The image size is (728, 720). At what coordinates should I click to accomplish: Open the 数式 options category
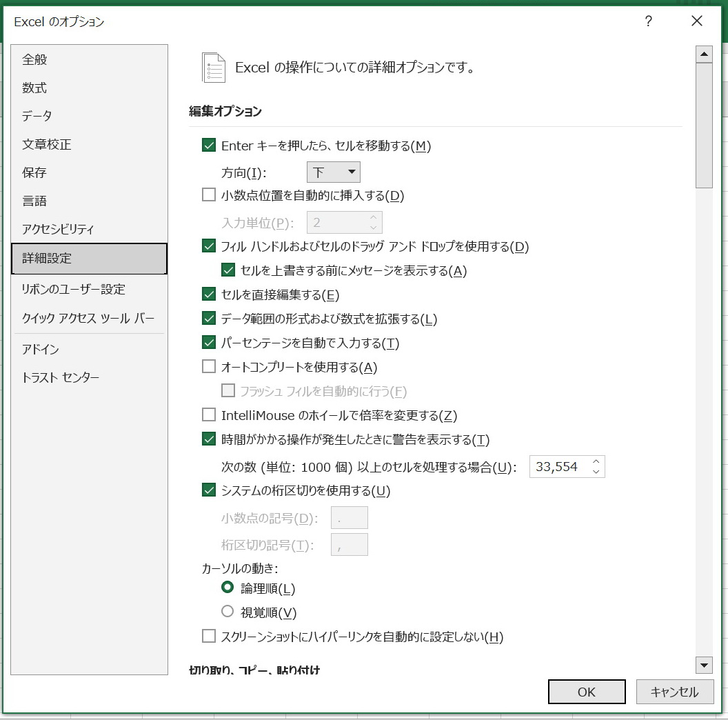tap(35, 88)
